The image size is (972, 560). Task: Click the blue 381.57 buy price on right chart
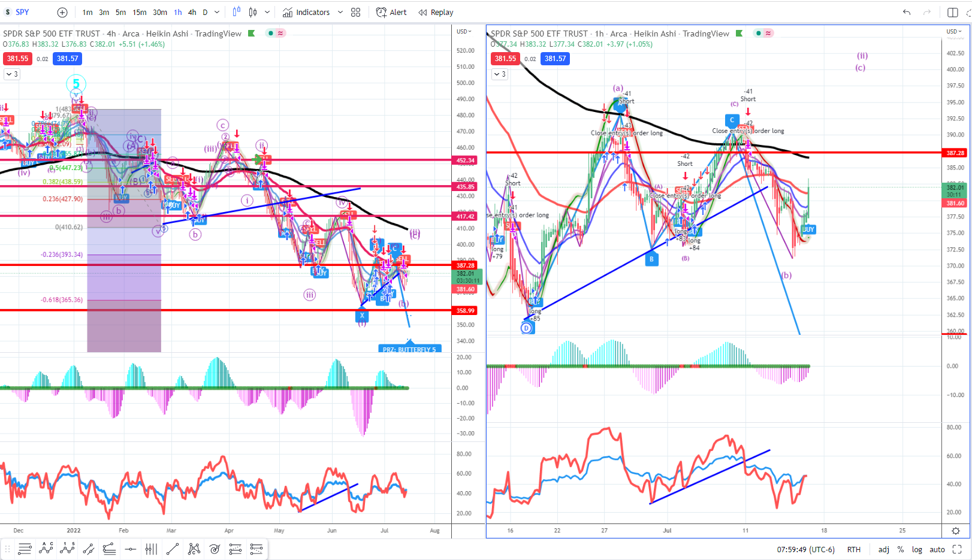[555, 59]
